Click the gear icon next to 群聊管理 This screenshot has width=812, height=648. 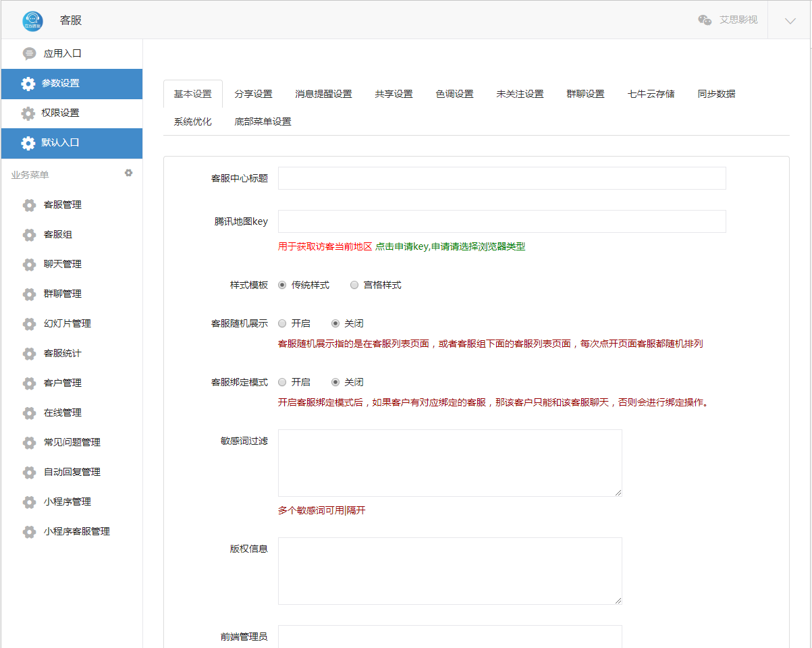(29, 294)
